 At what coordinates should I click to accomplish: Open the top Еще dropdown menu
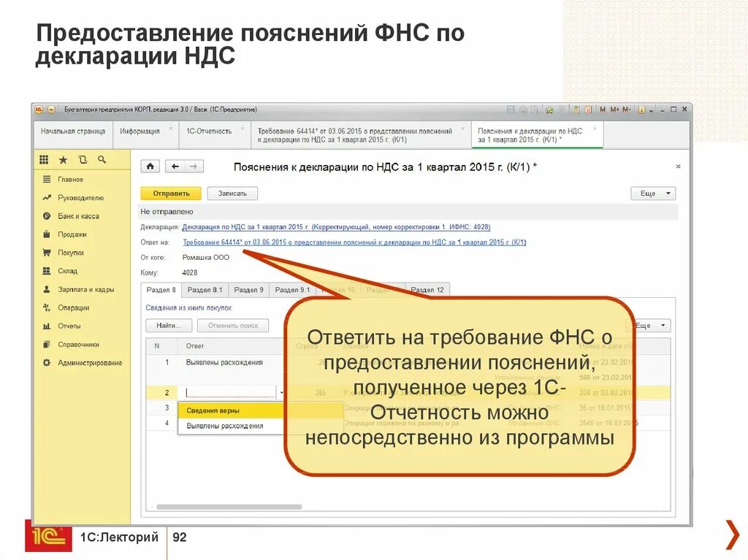[x=653, y=193]
